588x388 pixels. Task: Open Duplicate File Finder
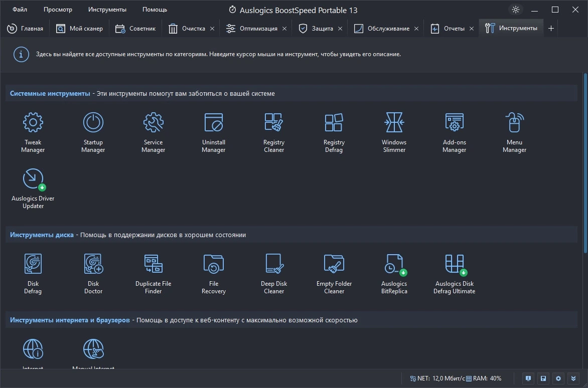coord(154,274)
